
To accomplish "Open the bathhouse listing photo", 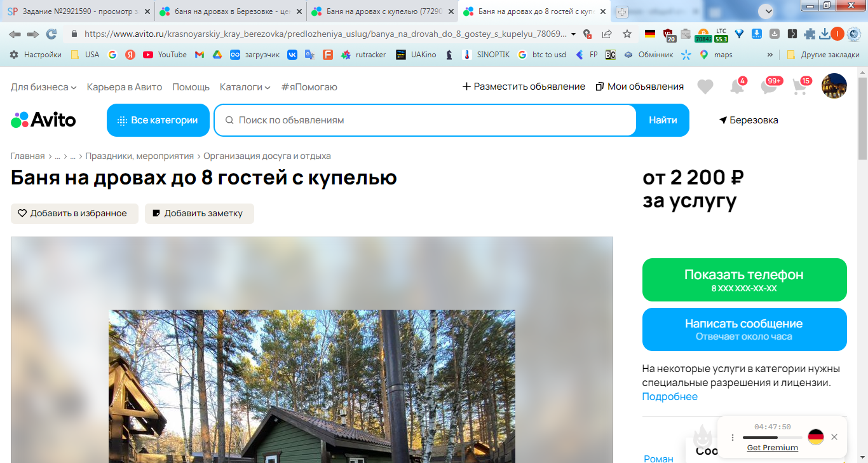I will (312, 387).
